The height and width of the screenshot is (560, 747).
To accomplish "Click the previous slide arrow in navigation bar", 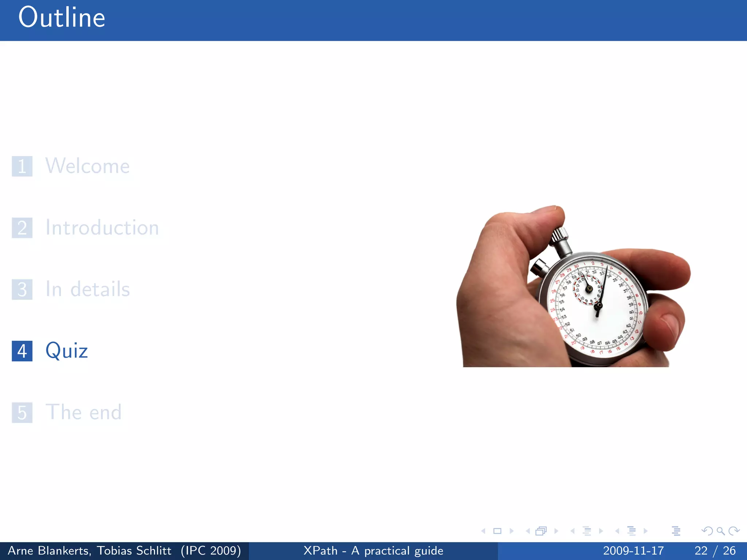I will (x=483, y=531).
